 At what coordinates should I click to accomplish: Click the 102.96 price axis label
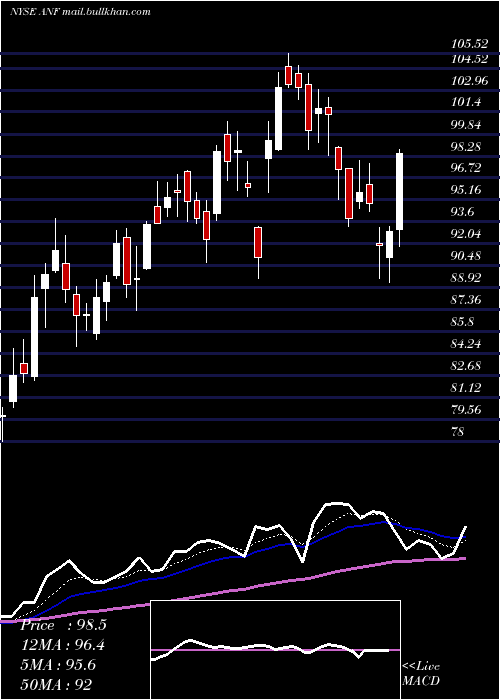(x=469, y=81)
